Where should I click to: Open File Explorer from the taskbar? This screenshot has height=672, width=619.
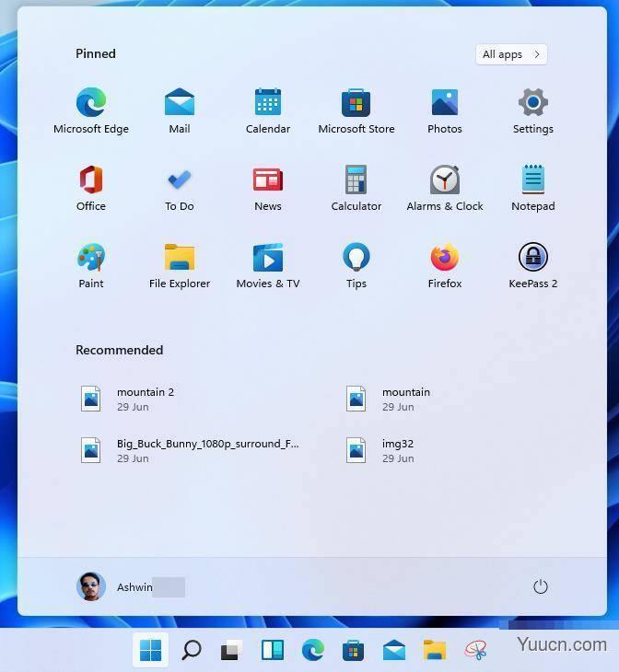tap(435, 650)
